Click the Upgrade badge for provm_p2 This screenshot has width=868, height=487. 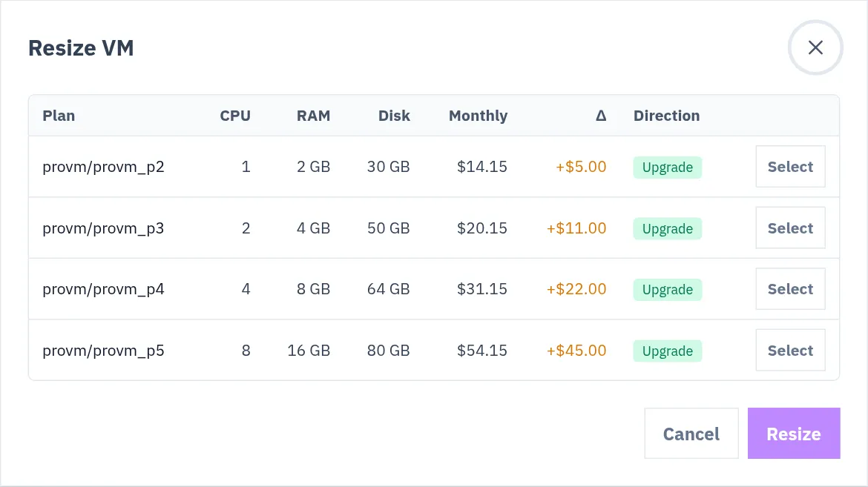668,167
